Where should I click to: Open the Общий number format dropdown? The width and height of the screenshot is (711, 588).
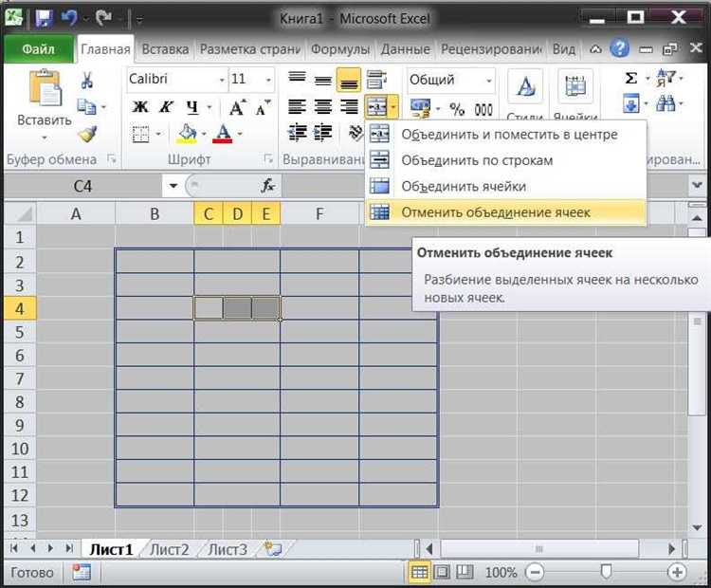[489, 81]
